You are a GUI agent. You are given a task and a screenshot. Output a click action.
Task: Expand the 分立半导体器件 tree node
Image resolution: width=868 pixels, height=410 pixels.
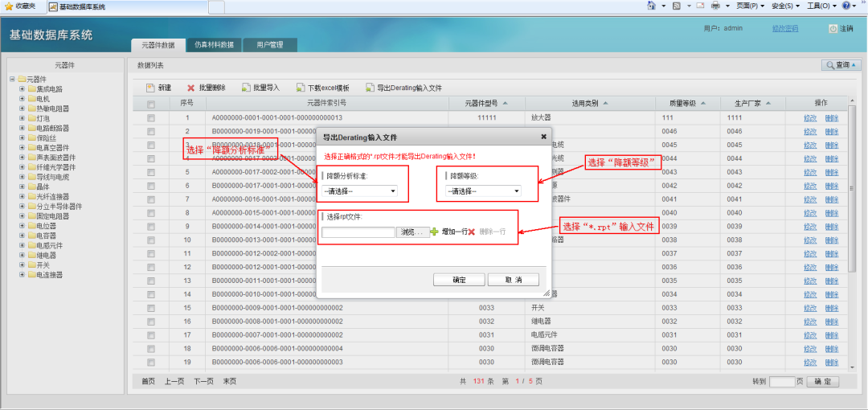pyautogui.click(x=23, y=206)
